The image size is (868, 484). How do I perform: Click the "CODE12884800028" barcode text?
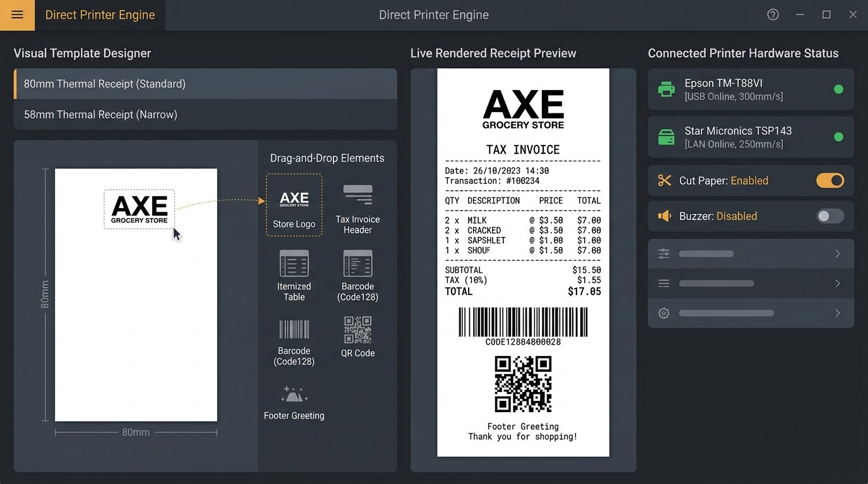[x=523, y=342]
